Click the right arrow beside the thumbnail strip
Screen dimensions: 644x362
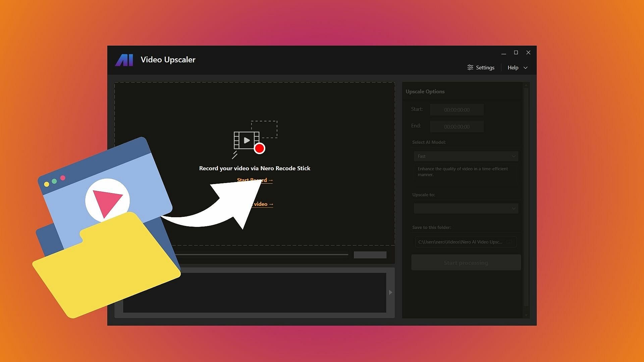390,292
